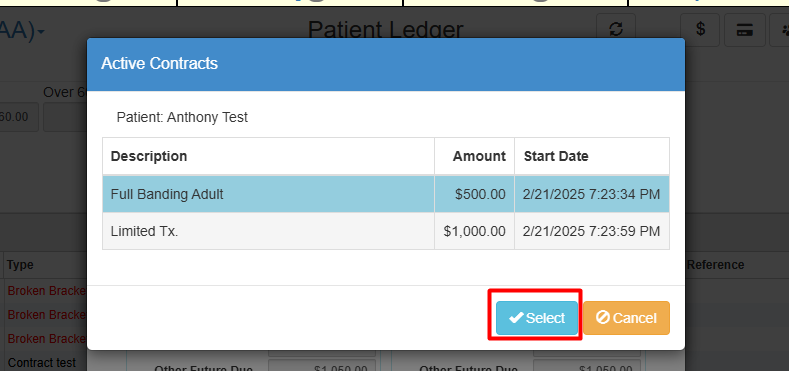The width and height of the screenshot is (789, 371).
Task: Click the checkmark icon on Select button
Action: [x=516, y=318]
